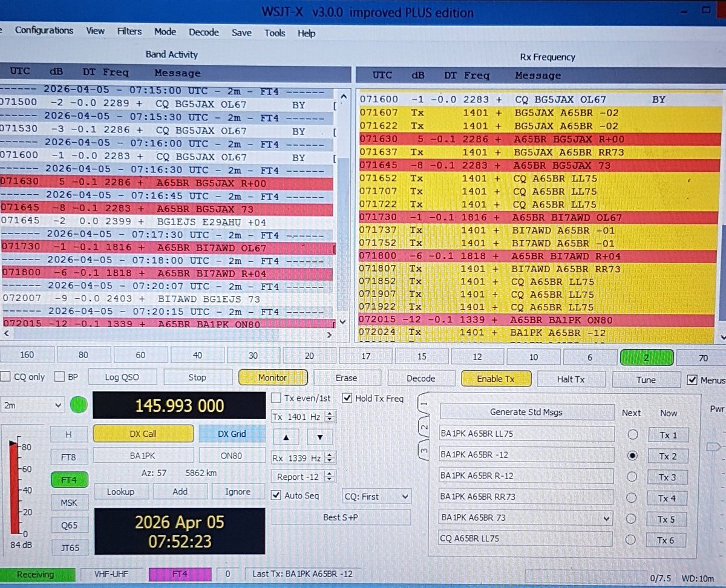726x588 pixels.
Task: Click Halt Tx button
Action: 571,379
